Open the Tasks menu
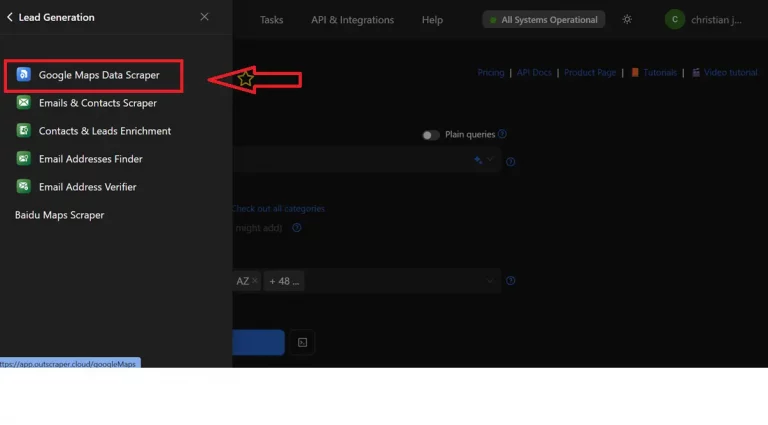The width and height of the screenshot is (768, 425). tap(271, 20)
